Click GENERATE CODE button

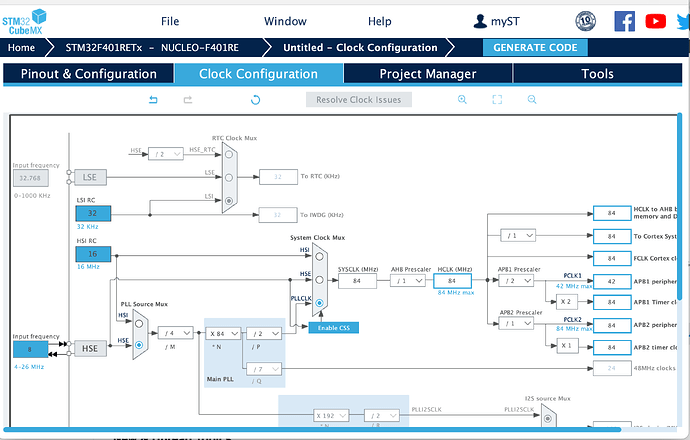535,48
